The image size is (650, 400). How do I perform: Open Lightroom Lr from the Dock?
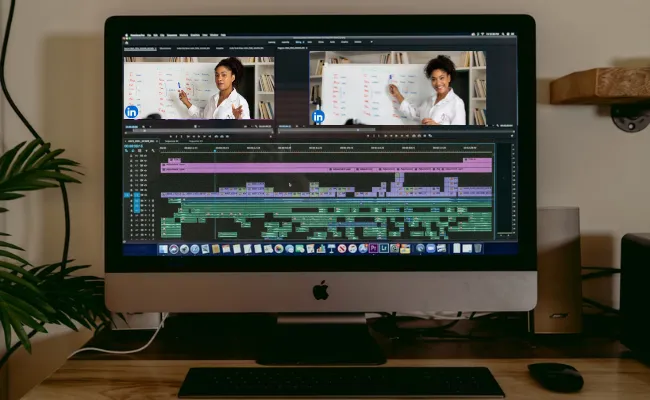(384, 248)
